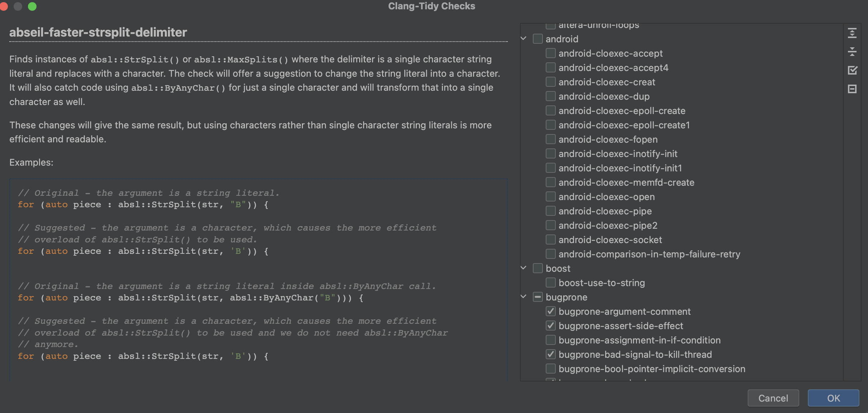Confirm with the OK button

point(833,398)
